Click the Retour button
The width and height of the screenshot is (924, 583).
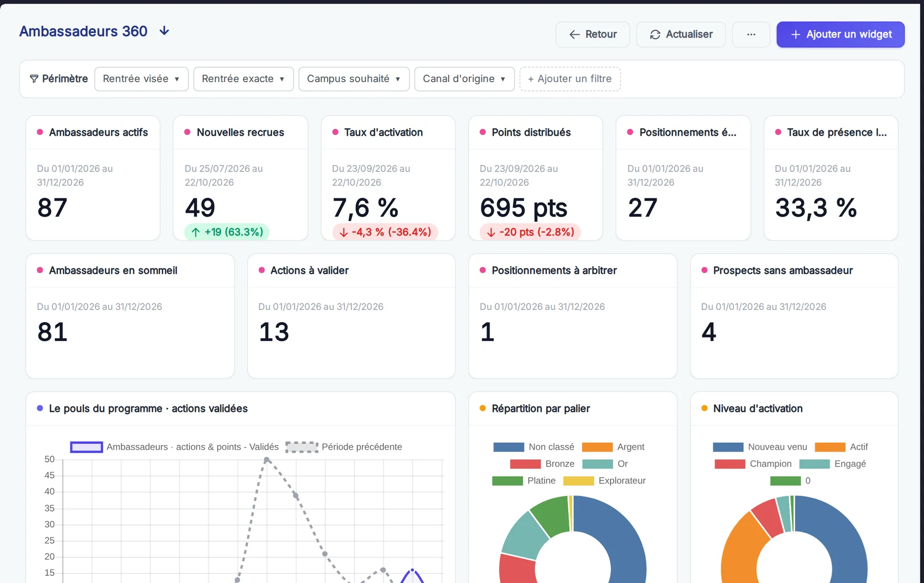pyautogui.click(x=593, y=34)
